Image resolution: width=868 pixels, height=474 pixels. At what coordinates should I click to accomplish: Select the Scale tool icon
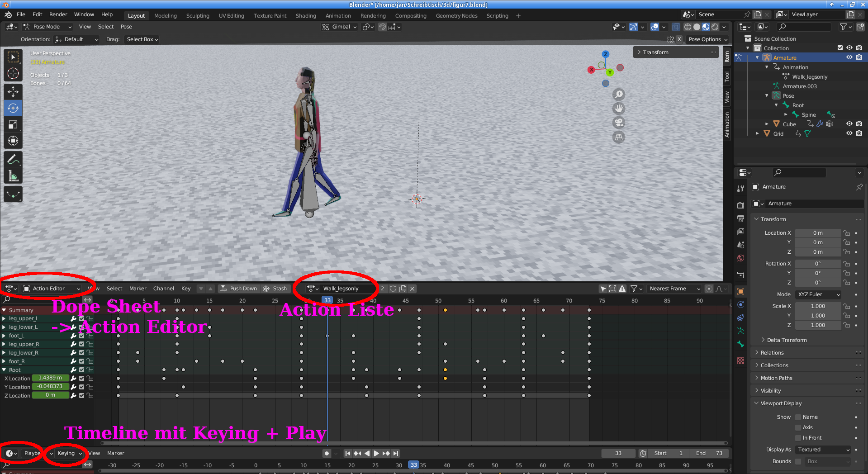[13, 124]
